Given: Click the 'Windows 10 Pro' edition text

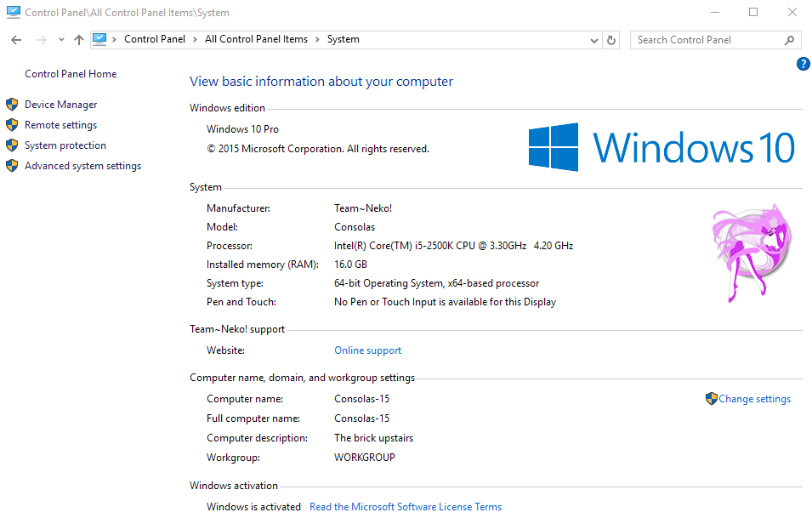Looking at the screenshot, I should (x=242, y=129).
